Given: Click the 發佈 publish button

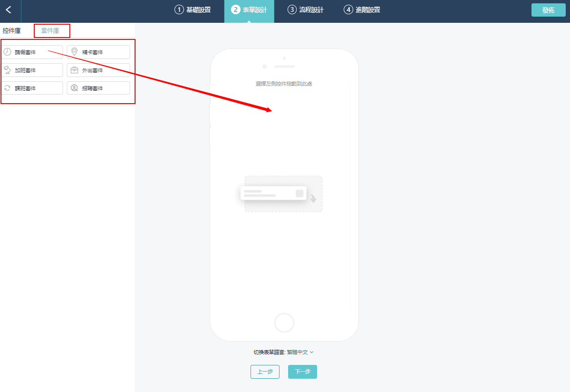Looking at the screenshot, I should pos(548,10).
